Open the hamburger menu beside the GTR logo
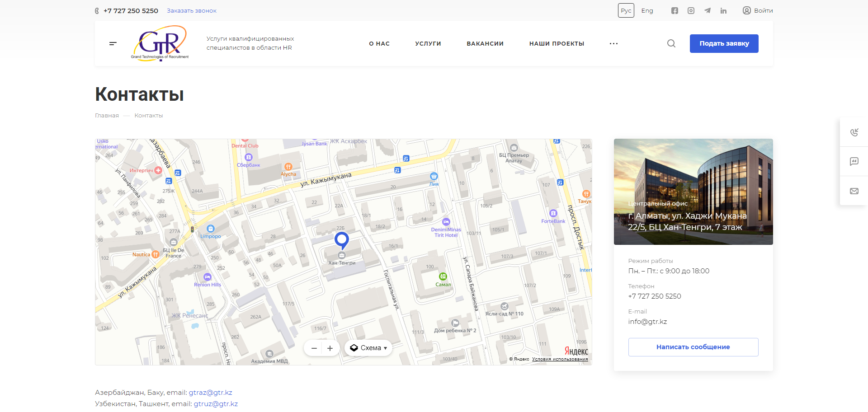This screenshot has height=412, width=868. (113, 43)
